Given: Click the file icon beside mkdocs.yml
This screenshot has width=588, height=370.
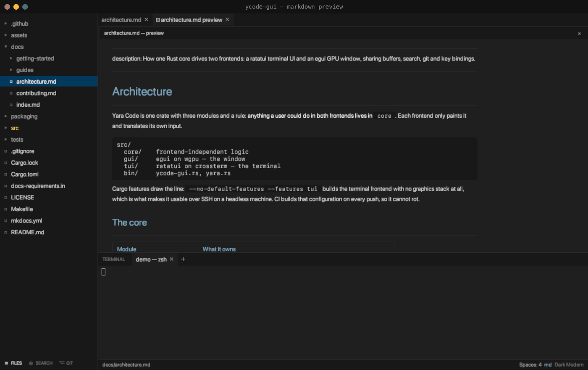Looking at the screenshot, I should point(5,220).
